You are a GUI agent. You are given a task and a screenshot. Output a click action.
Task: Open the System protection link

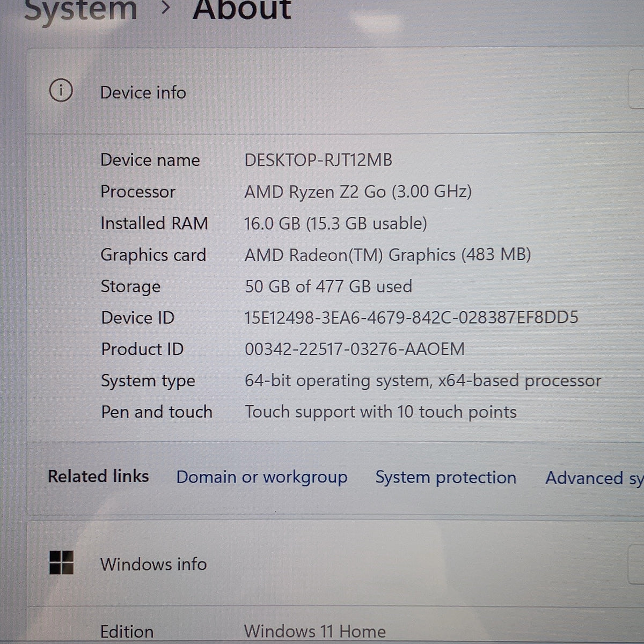445,477
